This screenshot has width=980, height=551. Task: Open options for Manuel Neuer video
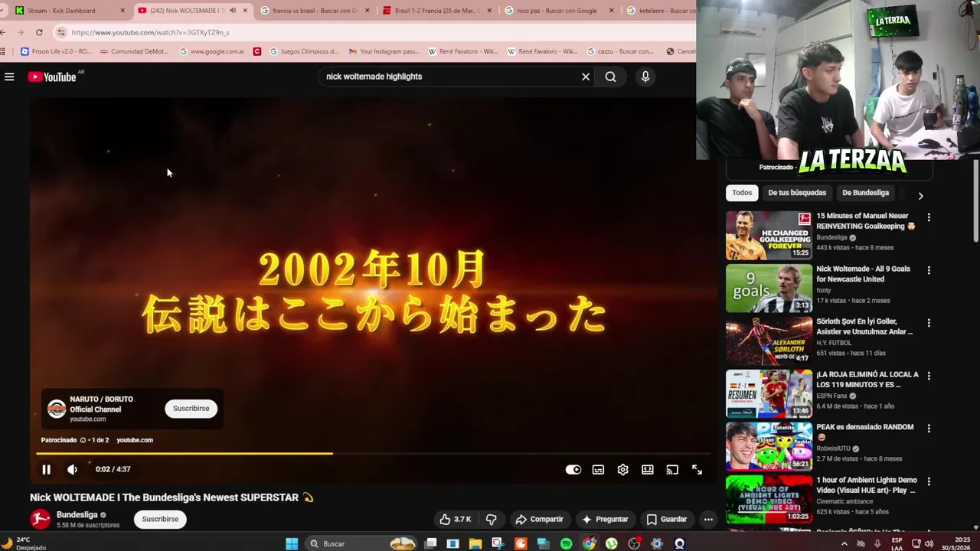point(929,218)
